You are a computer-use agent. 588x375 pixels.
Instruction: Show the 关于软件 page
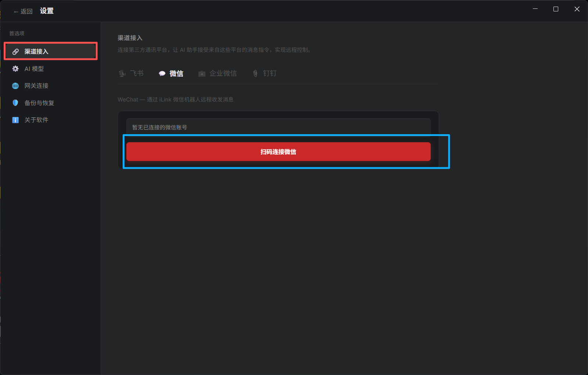click(51, 120)
